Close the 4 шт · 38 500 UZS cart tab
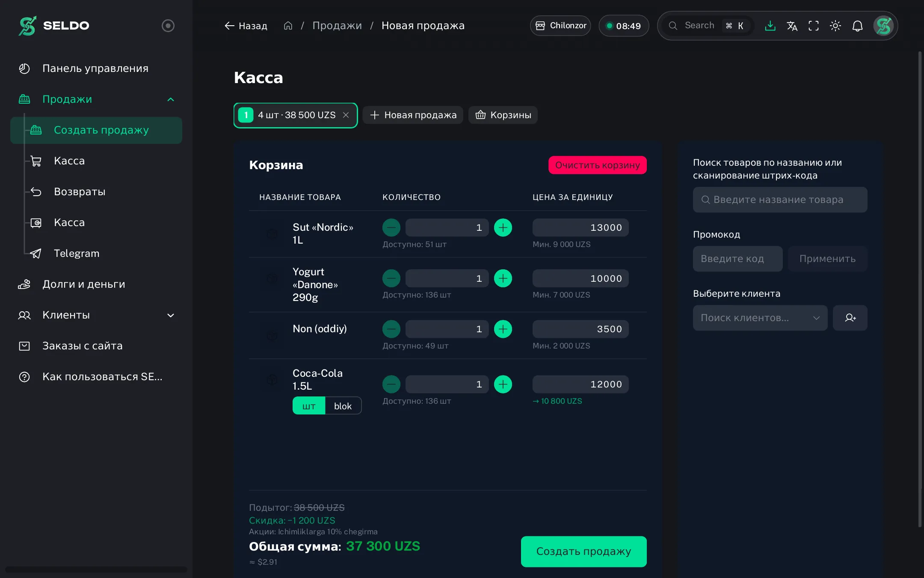Image resolution: width=924 pixels, height=578 pixels. click(346, 115)
